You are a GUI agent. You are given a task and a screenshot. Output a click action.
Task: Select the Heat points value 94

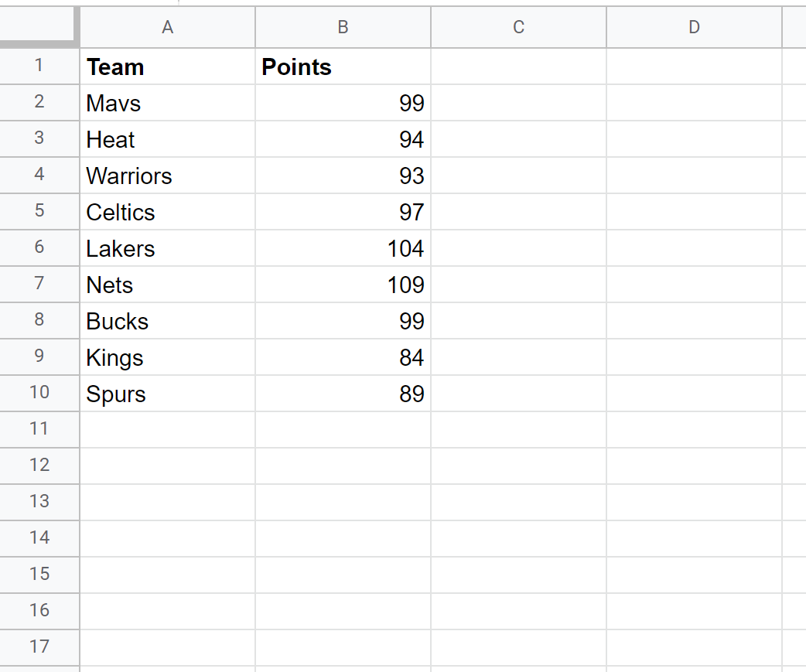(343, 139)
